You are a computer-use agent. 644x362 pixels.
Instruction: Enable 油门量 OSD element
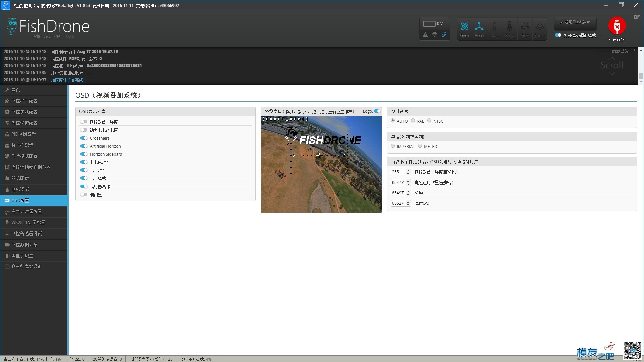tap(84, 194)
